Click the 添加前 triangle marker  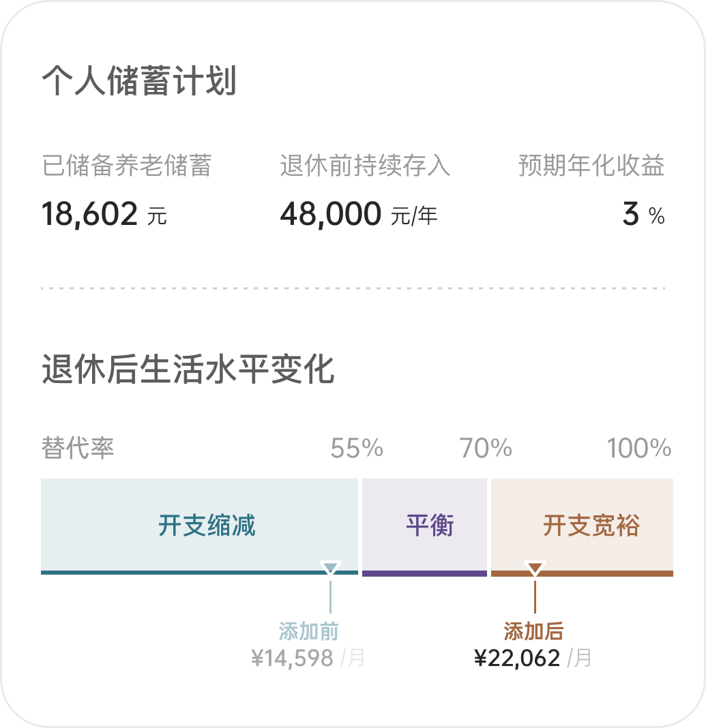330,567
